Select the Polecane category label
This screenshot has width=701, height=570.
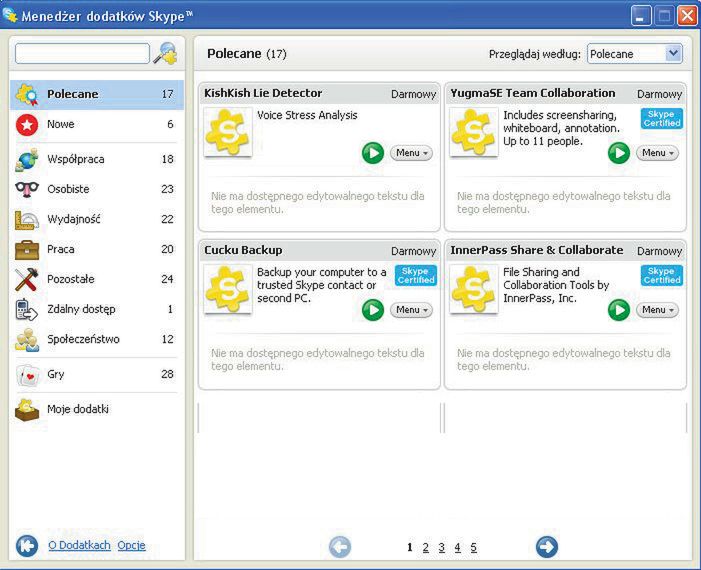coord(72,94)
